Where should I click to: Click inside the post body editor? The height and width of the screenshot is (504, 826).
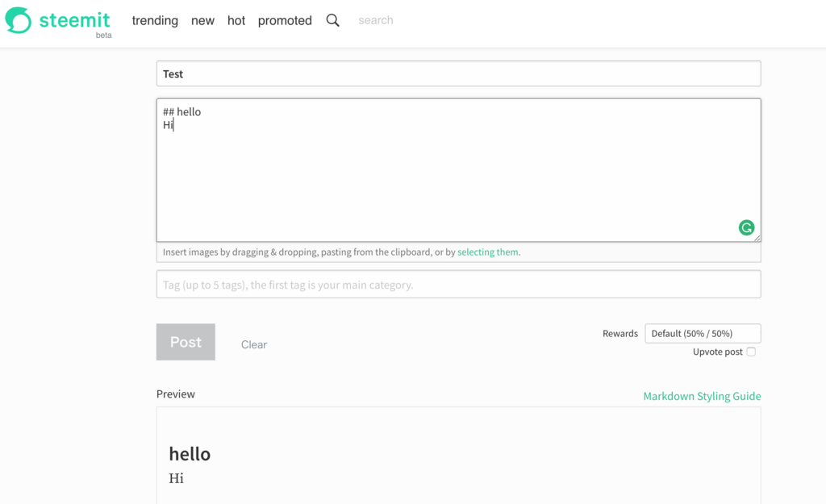point(458,170)
